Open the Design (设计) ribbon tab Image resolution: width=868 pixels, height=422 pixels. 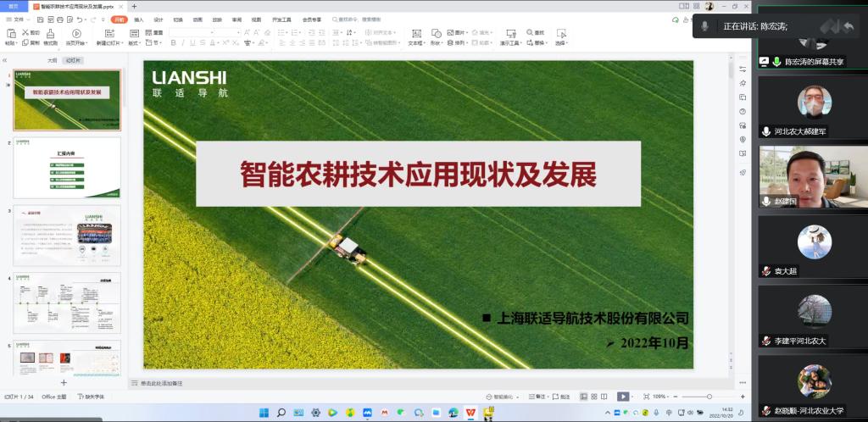coord(159,19)
